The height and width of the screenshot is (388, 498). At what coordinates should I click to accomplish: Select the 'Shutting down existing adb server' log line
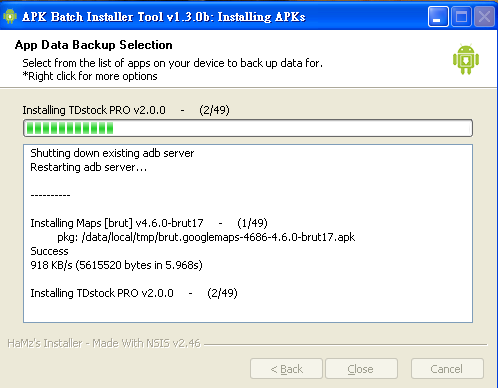(x=112, y=153)
